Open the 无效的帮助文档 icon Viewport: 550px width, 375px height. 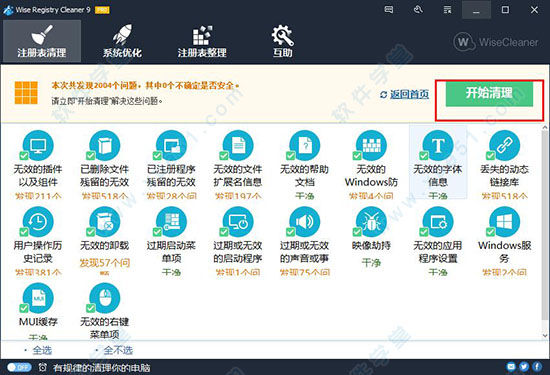(304, 145)
